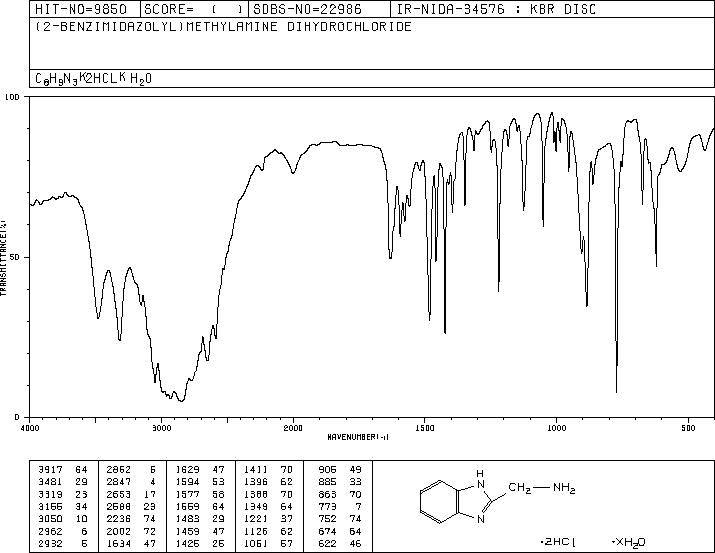Click peak table entry 2962
The width and height of the screenshot is (715, 553).
[63, 532]
